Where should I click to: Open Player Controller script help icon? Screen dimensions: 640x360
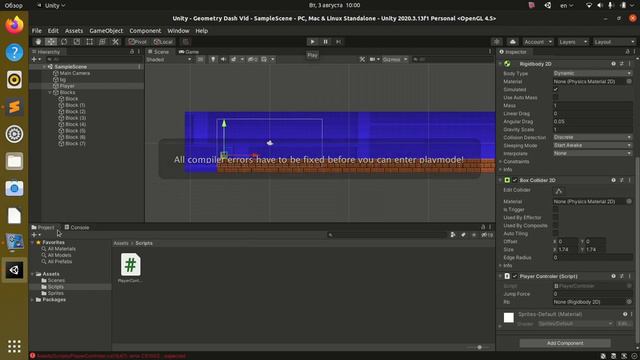point(613,276)
